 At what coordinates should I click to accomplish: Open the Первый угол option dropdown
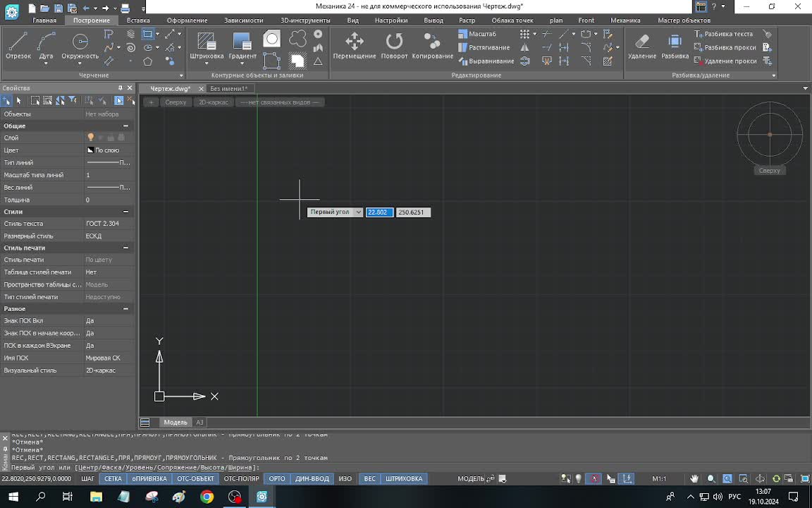pos(358,212)
